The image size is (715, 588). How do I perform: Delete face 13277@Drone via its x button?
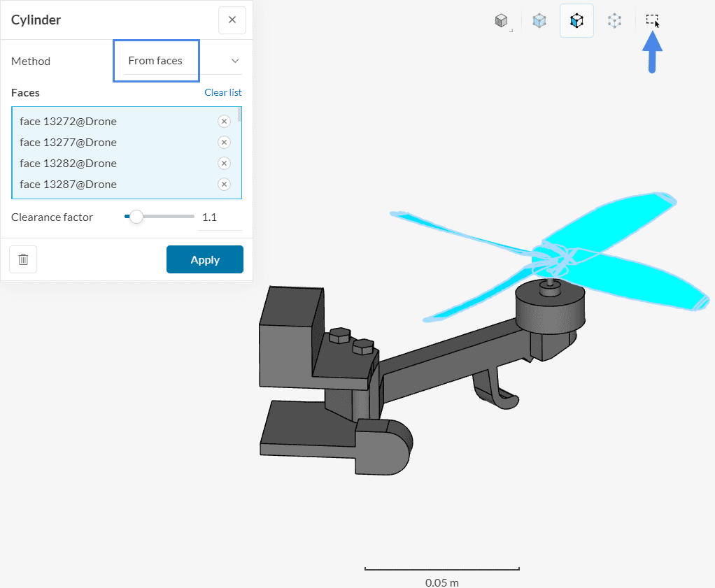(x=224, y=142)
